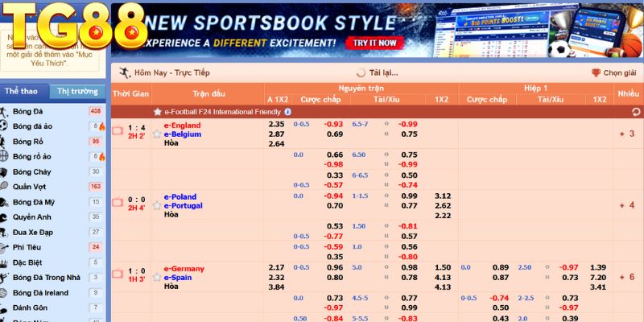Image resolution: width=644 pixels, height=322 pixels.
Task: Select full-time 1X2 odds 3.12 for e-Poland
Action: (442, 196)
